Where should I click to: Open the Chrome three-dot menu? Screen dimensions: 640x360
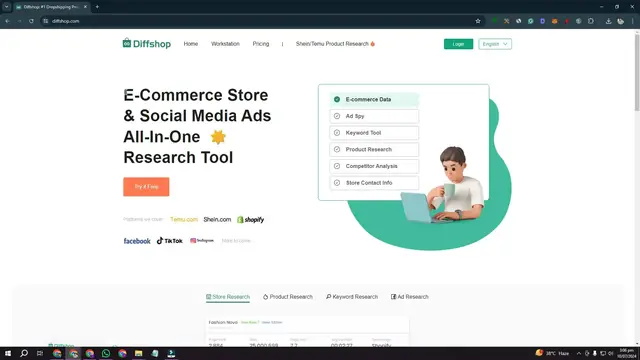(x=633, y=21)
